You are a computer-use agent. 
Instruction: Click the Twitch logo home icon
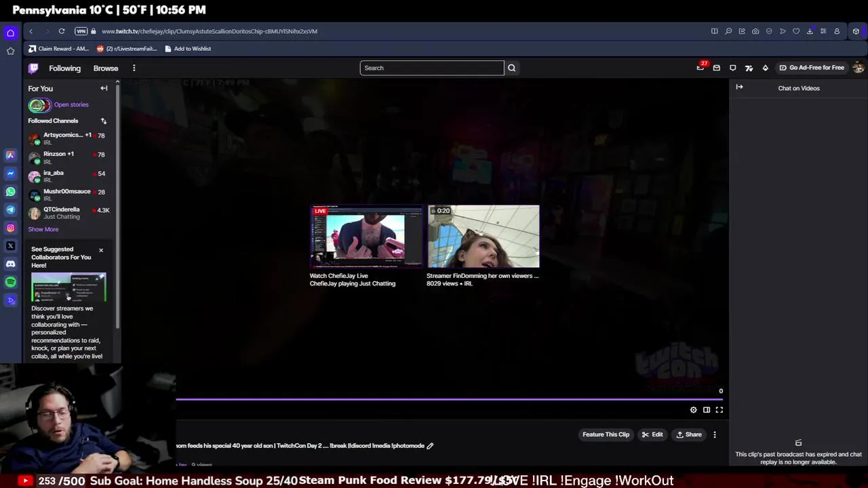[x=33, y=68]
